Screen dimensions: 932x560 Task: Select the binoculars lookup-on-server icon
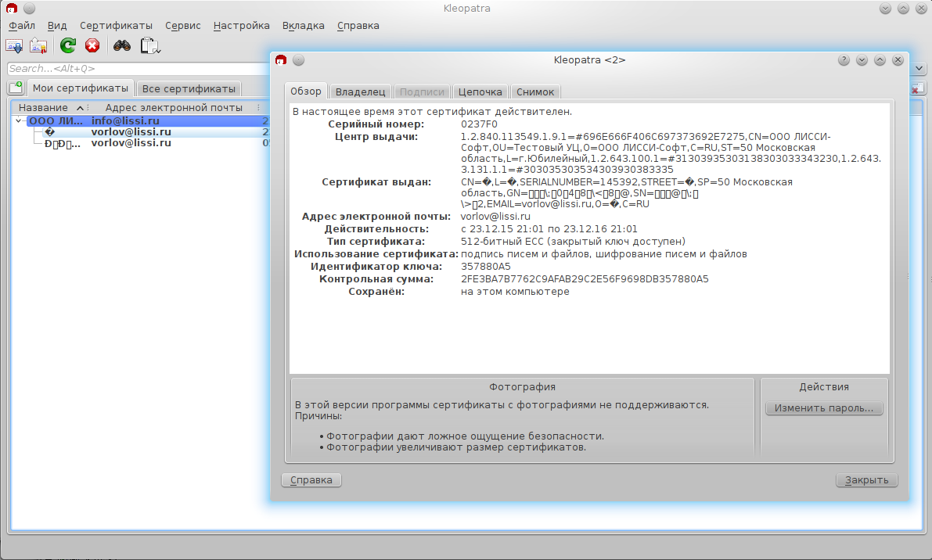click(121, 45)
